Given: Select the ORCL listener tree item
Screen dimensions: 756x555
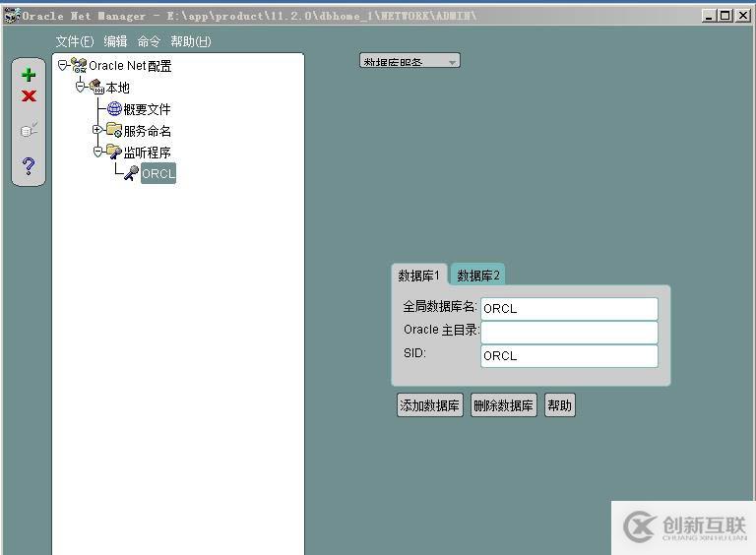Looking at the screenshot, I should (x=158, y=173).
